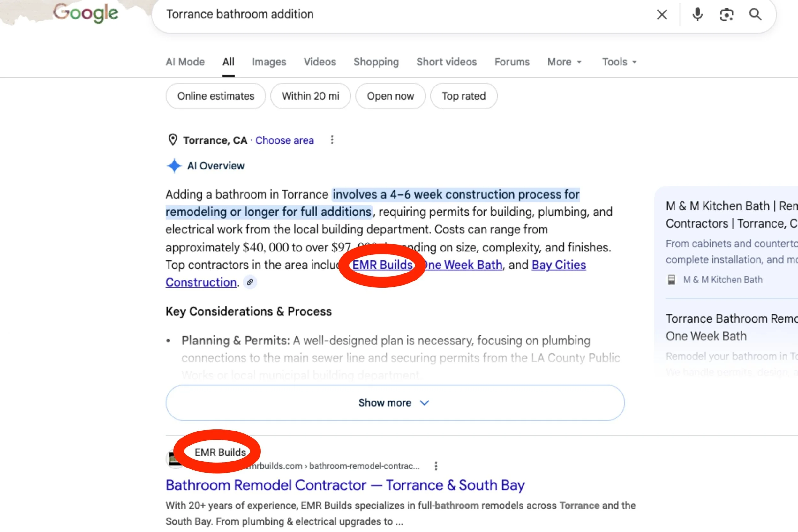Click the magnifying glass search icon
The height and width of the screenshot is (532, 798).
tap(755, 15)
